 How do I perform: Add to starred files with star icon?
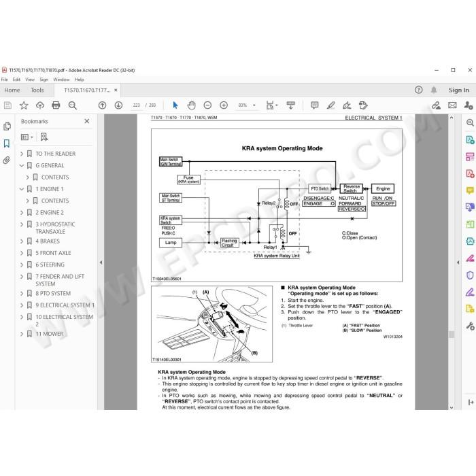(24, 105)
